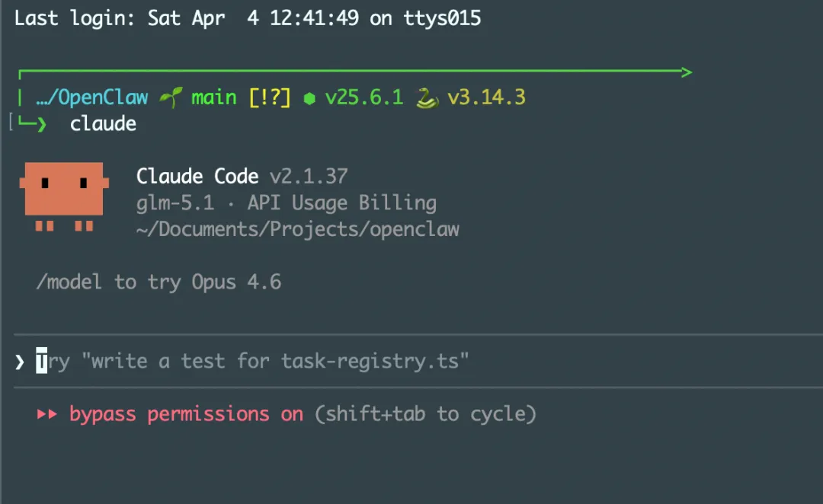Click the arrowhead ending the green line
This screenshot has height=504, width=823.
click(687, 73)
